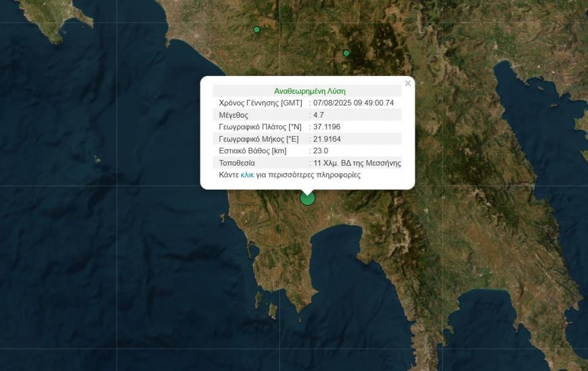
Task: Select the small green marker nearest the top-left
Action: [257, 29]
